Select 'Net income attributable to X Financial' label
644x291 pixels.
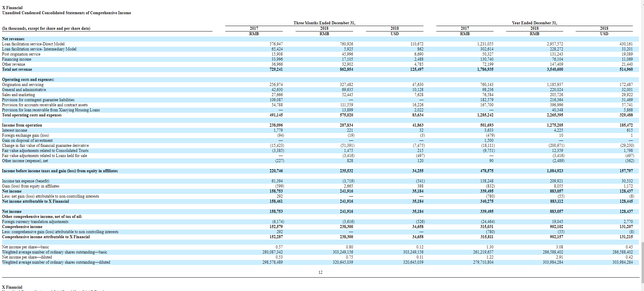pos(36,201)
